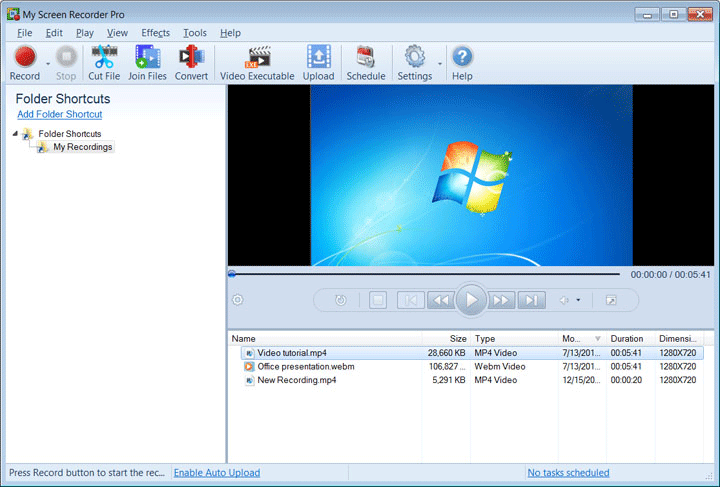Viewport: 720px width, 487px height.
Task: Open the View menu
Action: [x=117, y=33]
